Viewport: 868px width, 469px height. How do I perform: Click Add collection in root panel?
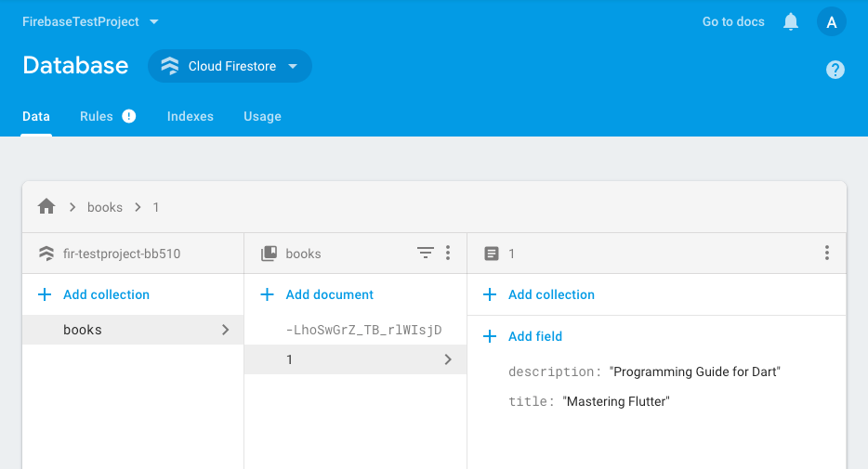[106, 294]
